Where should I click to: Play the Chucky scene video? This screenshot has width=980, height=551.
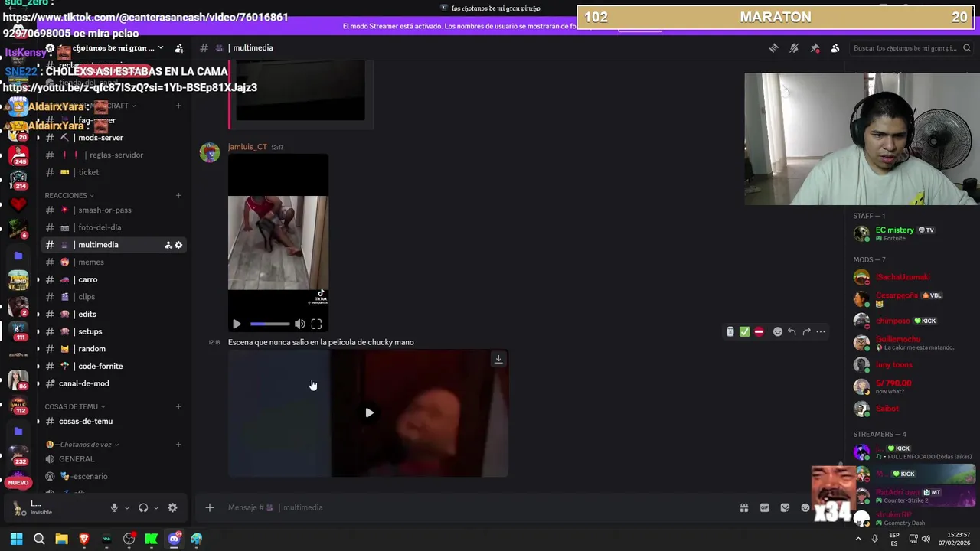click(x=369, y=413)
